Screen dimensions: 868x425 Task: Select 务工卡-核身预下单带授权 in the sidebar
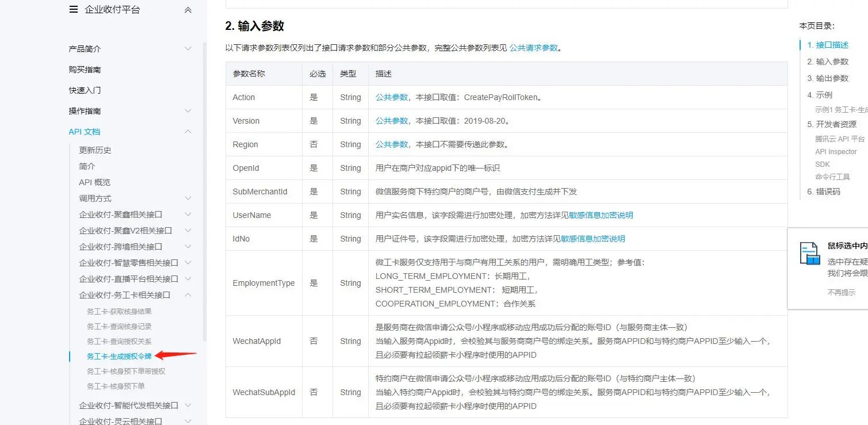tap(126, 372)
